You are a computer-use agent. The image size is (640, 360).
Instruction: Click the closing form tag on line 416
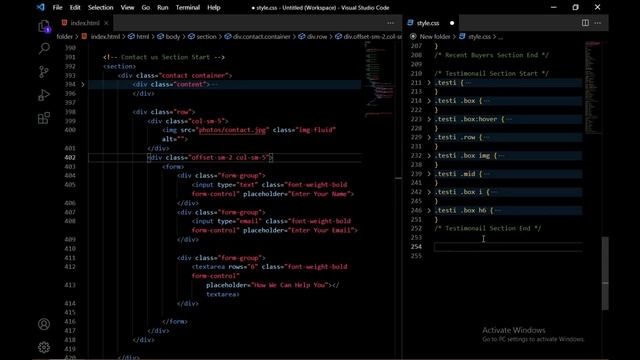[x=175, y=322]
